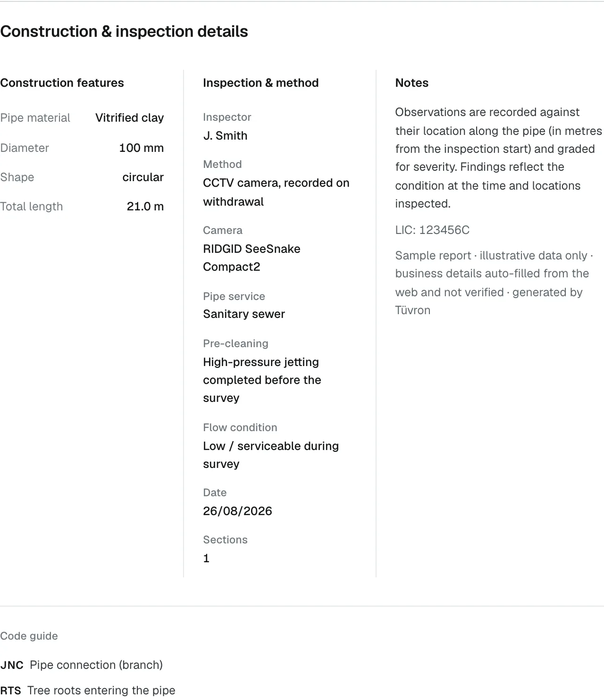This screenshot has height=700, width=604.
Task: Select inspector name J. Smith
Action: click(225, 136)
